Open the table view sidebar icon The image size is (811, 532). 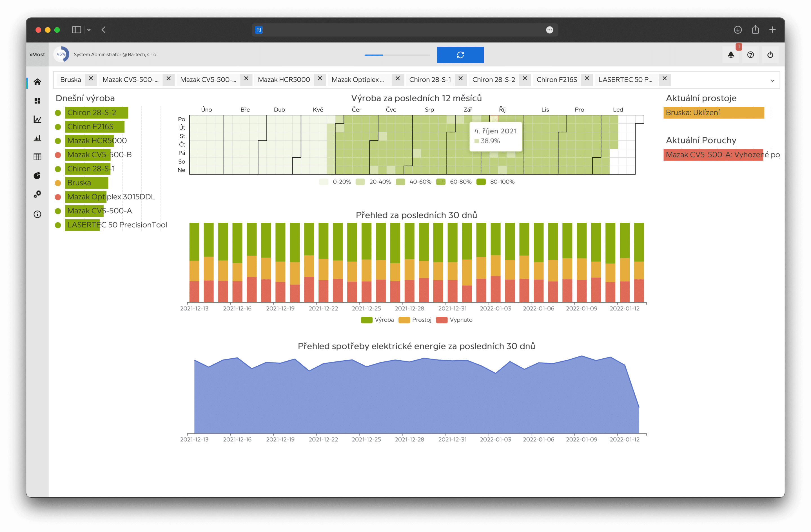point(37,157)
